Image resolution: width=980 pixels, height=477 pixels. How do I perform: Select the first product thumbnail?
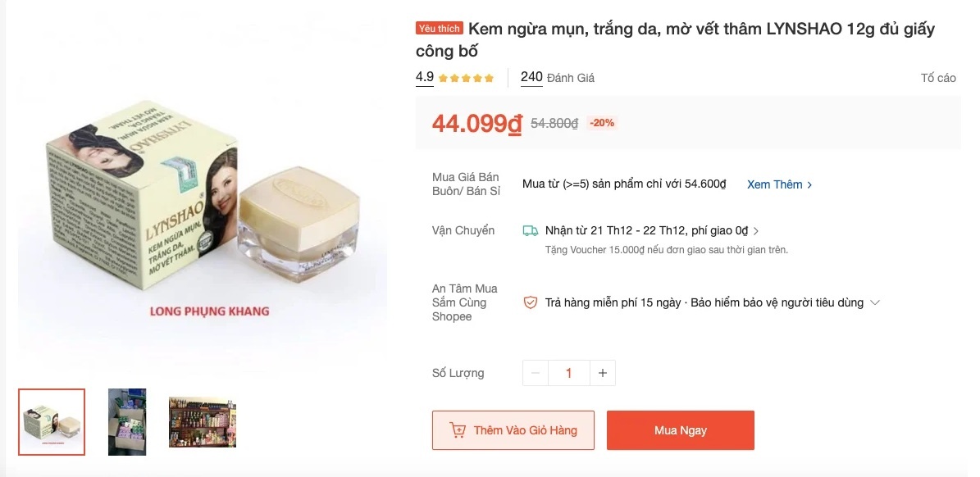(52, 421)
